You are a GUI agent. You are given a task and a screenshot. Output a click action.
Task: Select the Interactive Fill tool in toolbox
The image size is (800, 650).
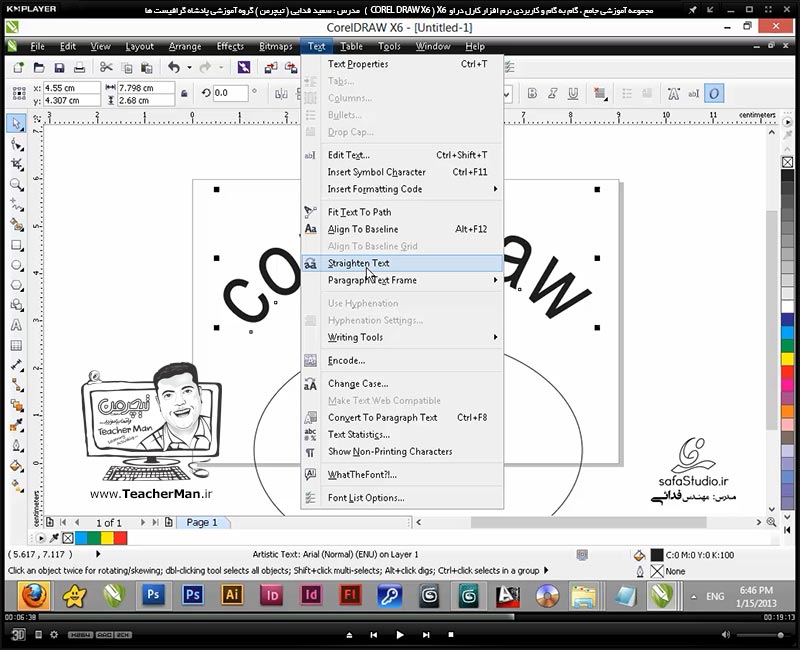pyautogui.click(x=16, y=486)
